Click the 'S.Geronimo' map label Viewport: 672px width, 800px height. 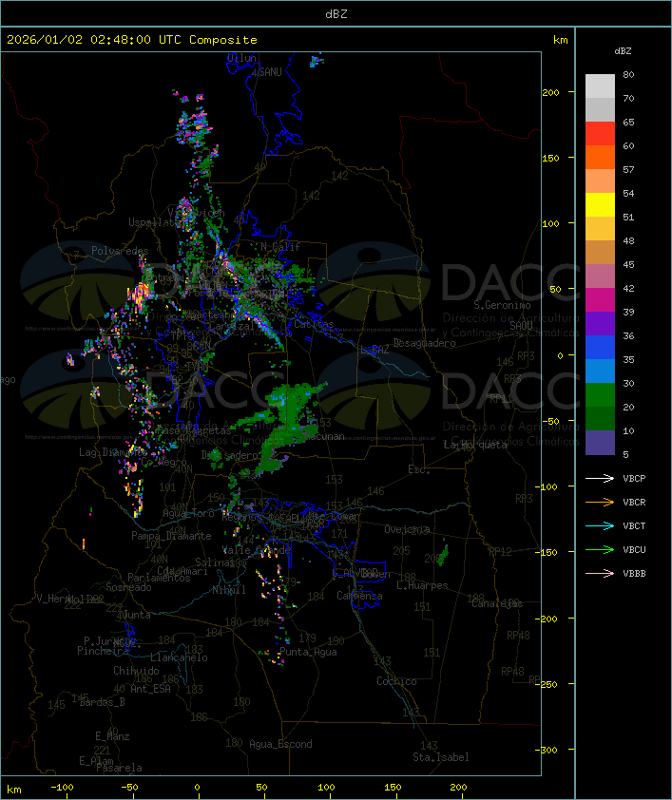coord(502,305)
